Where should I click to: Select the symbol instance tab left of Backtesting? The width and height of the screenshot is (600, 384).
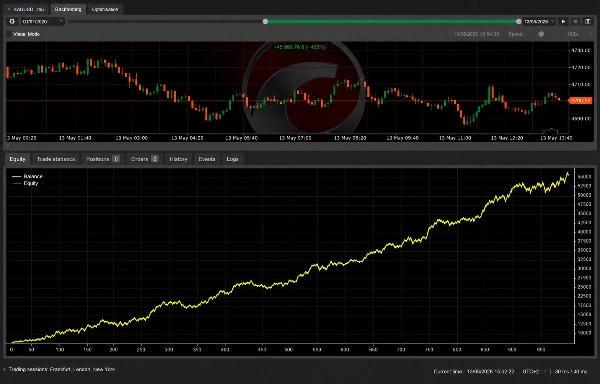pyautogui.click(x=26, y=9)
